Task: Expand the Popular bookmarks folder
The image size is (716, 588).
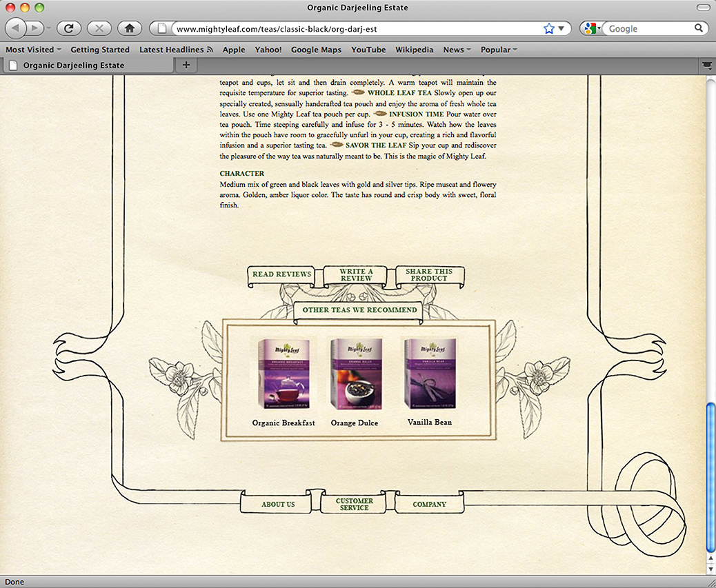Action: point(498,50)
